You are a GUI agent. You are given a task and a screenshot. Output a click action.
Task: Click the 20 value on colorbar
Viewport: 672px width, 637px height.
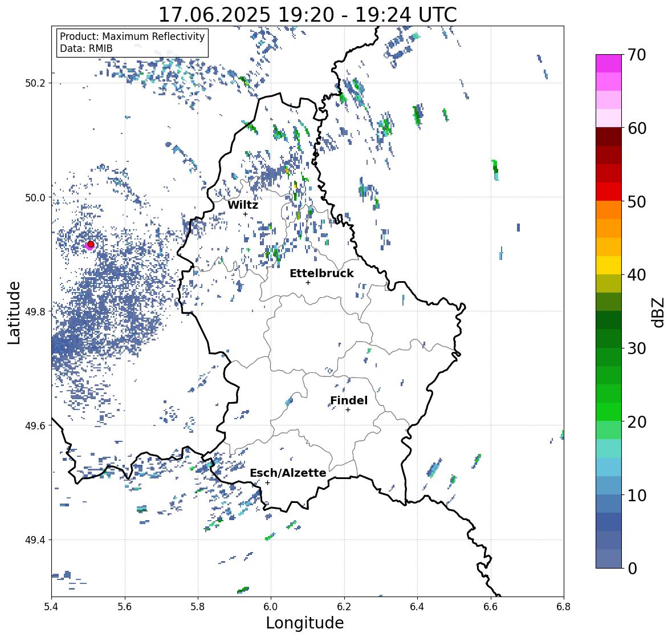point(636,422)
